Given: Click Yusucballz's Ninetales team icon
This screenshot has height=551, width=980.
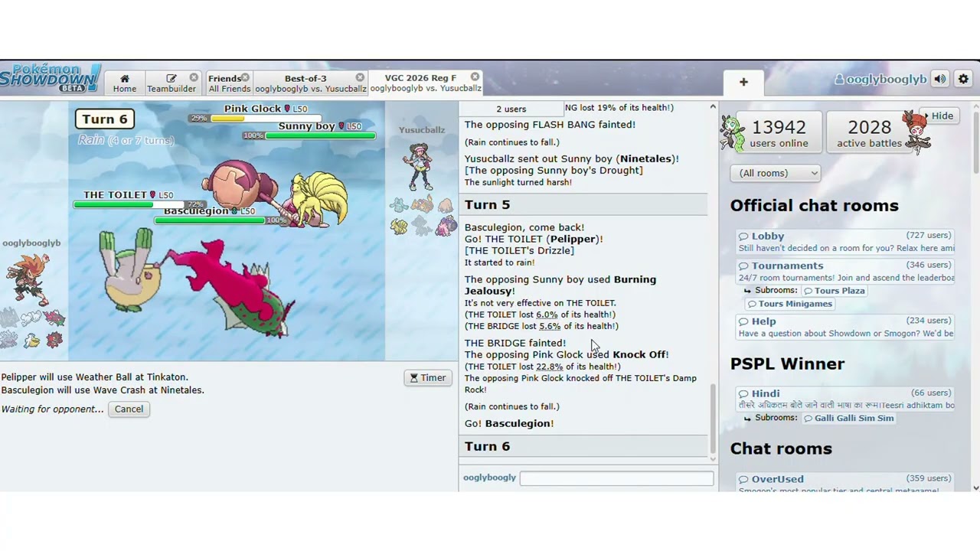Looking at the screenshot, I should [x=399, y=226].
